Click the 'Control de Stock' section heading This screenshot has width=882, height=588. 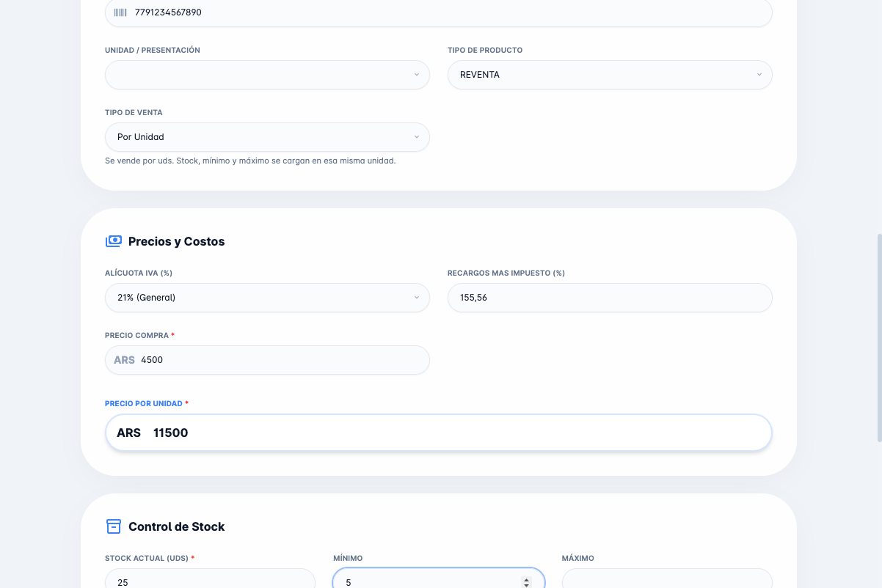(176, 526)
